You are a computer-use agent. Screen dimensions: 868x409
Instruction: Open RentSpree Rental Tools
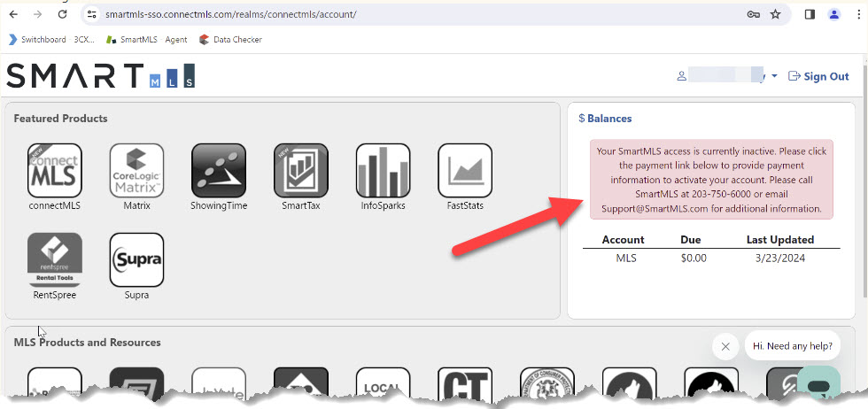55,260
